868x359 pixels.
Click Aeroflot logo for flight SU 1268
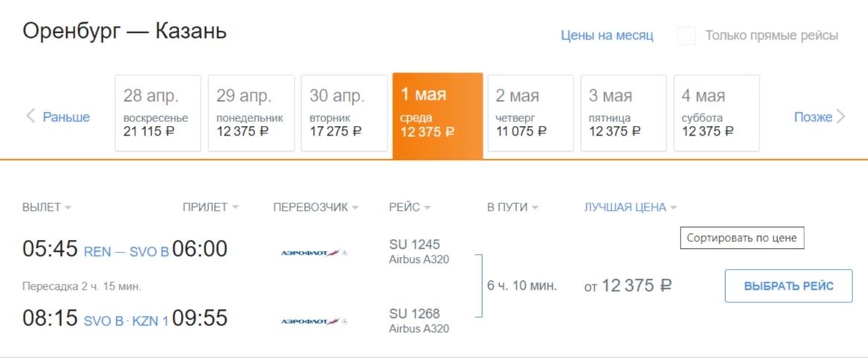[x=314, y=322]
